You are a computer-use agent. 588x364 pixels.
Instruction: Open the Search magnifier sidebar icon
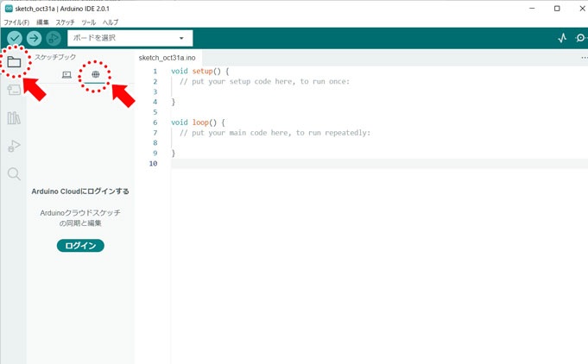click(x=14, y=174)
